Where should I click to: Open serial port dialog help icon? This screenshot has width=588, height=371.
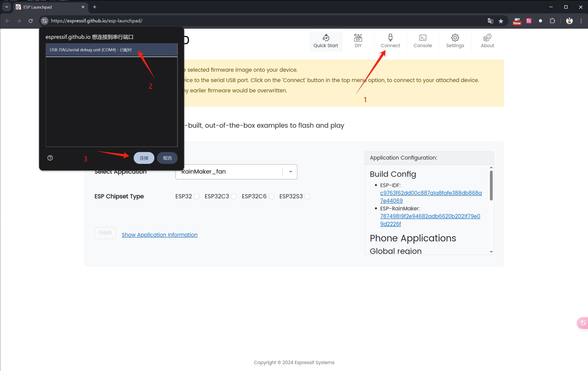click(50, 158)
